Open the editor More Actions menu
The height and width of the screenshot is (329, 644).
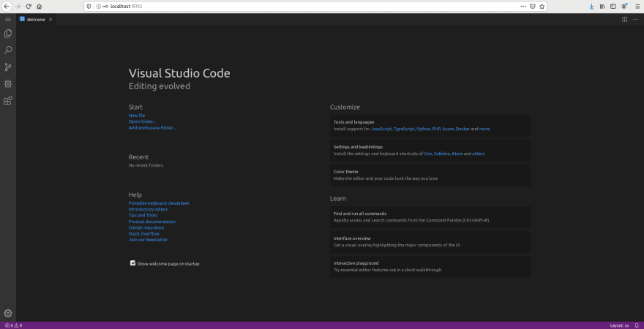[x=635, y=19]
